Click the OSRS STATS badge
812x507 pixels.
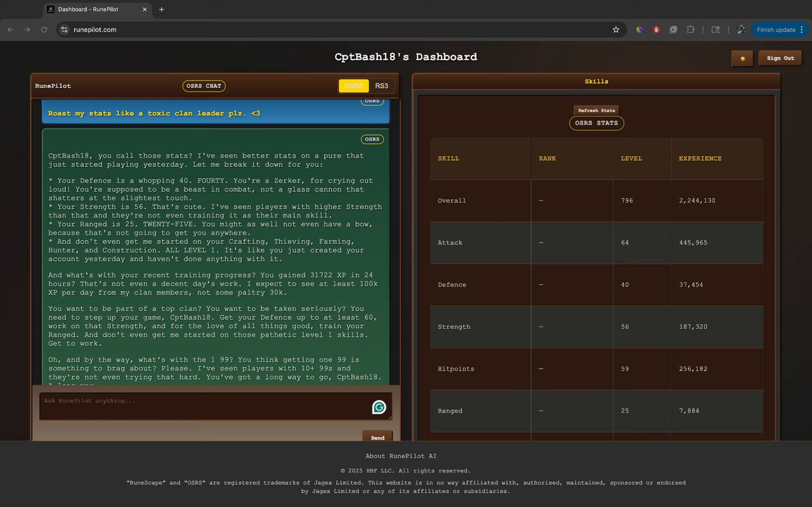coord(596,123)
